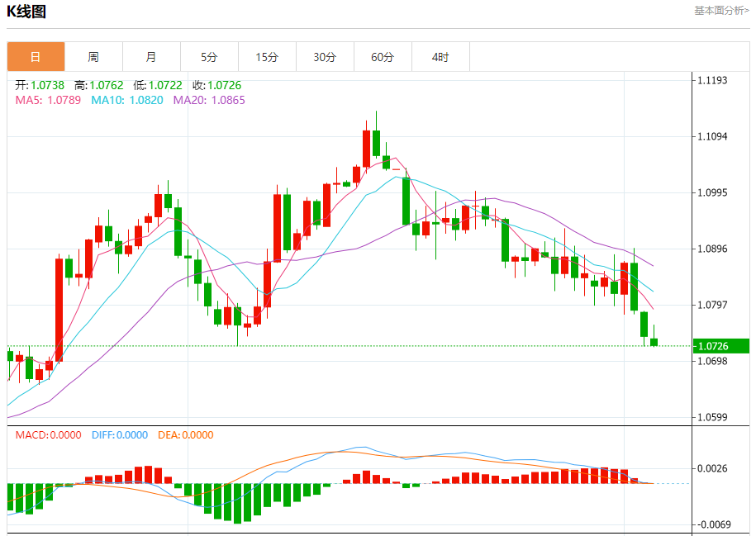
Task: Click the green 1.0726 current price tag
Action: (721, 346)
